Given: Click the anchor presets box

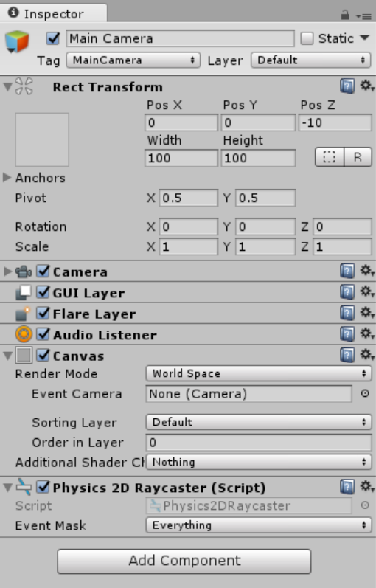Looking at the screenshot, I should 42,139.
